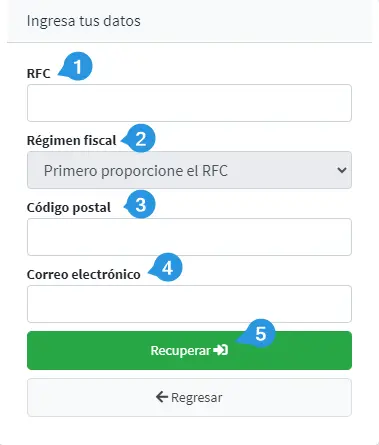Click the 'Ingresa tus datos' header
The image size is (379, 445).
[x=84, y=21]
